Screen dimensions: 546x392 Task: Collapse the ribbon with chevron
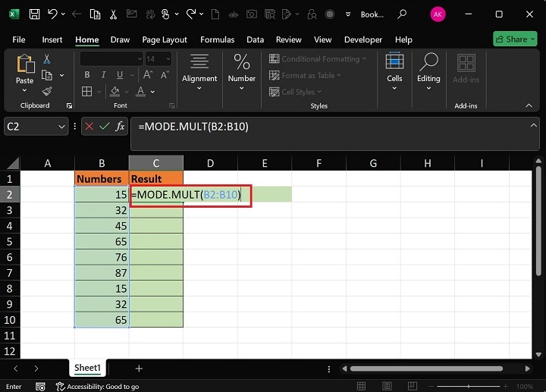point(529,105)
